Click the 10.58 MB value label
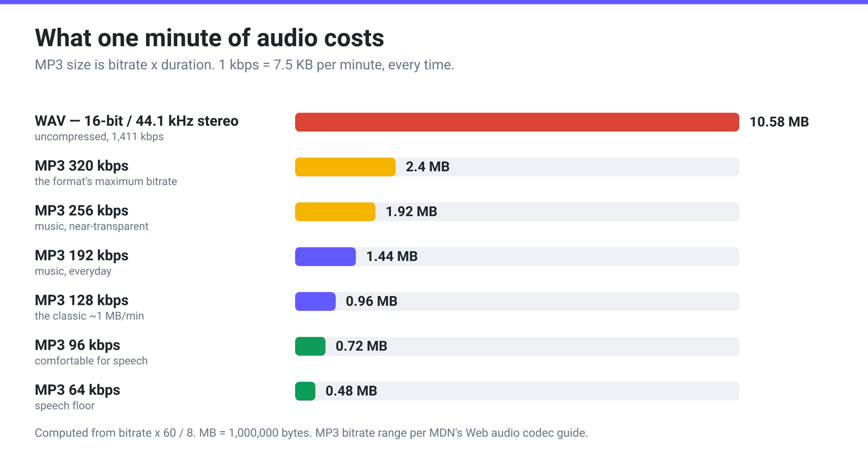 click(x=779, y=122)
